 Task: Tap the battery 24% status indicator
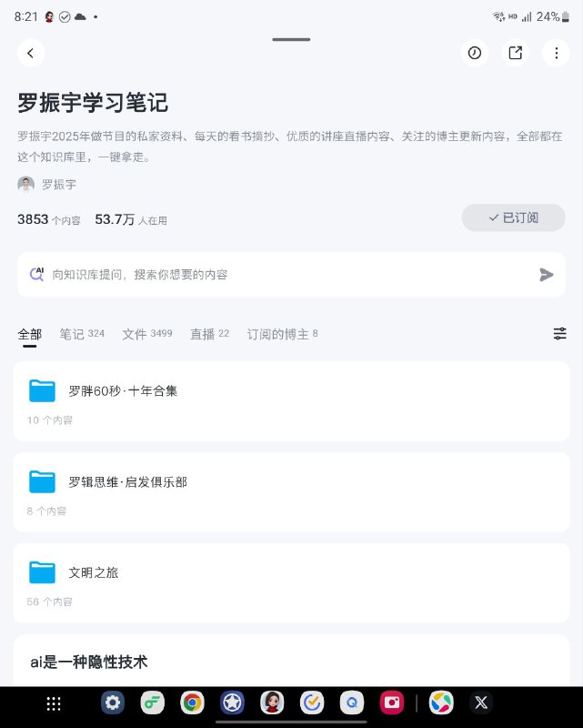click(553, 17)
